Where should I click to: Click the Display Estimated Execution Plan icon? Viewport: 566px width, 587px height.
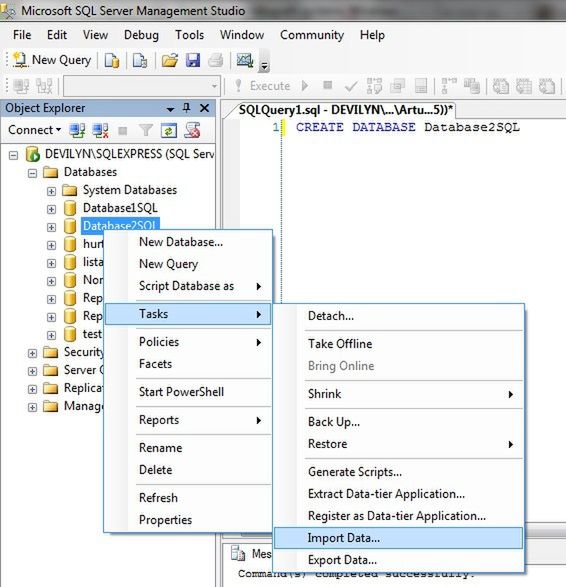374,86
